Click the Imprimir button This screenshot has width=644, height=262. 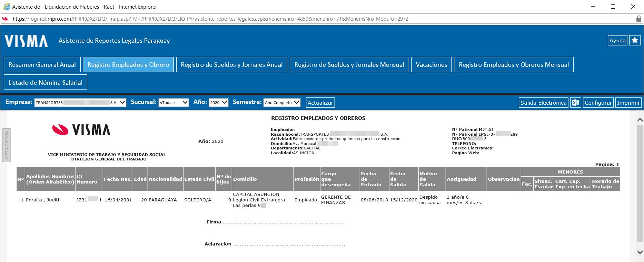(628, 103)
